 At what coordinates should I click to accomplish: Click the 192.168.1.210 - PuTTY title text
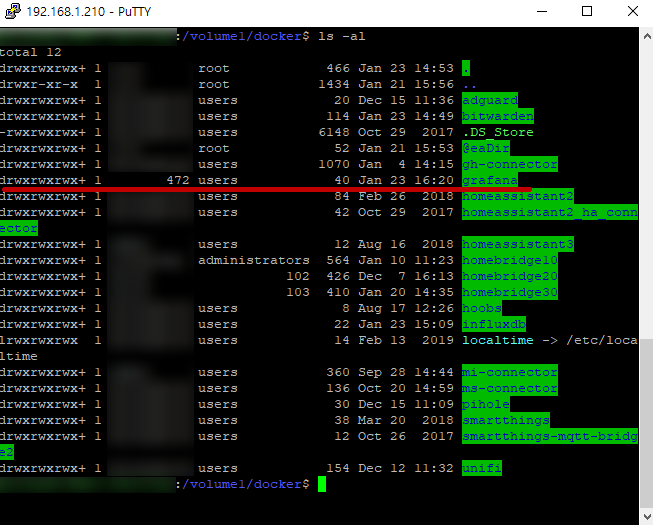[x=88, y=12]
